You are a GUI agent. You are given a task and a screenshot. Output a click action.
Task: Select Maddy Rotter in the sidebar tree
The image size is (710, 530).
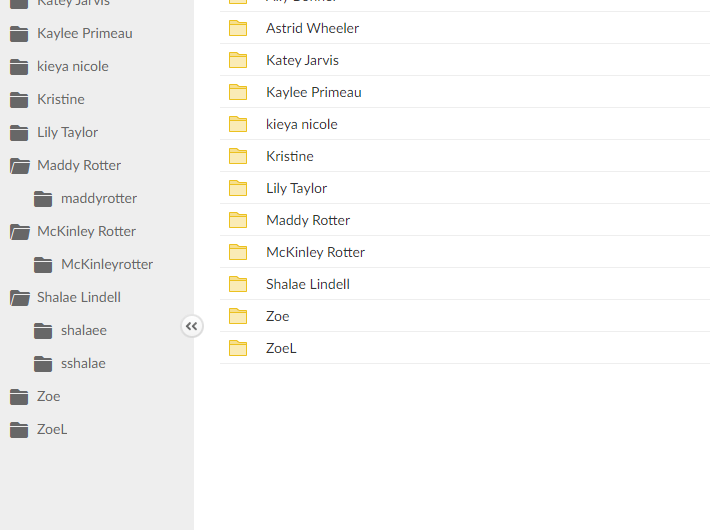pos(79,166)
